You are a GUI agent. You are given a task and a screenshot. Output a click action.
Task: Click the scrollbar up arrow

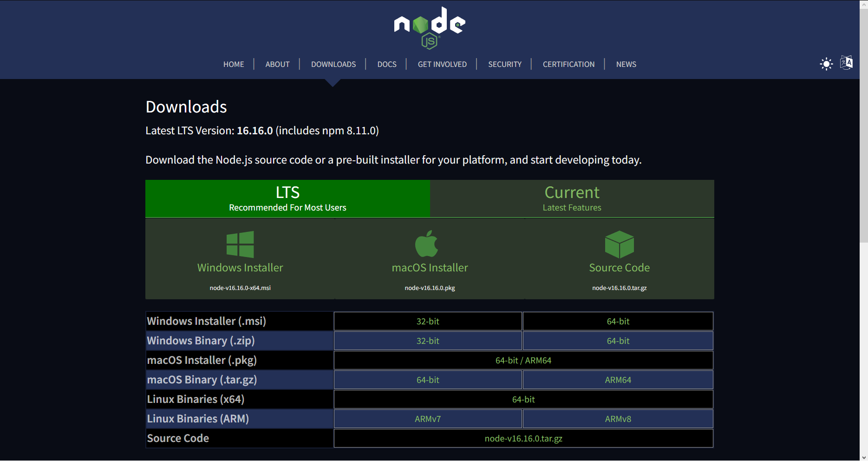point(864,4)
